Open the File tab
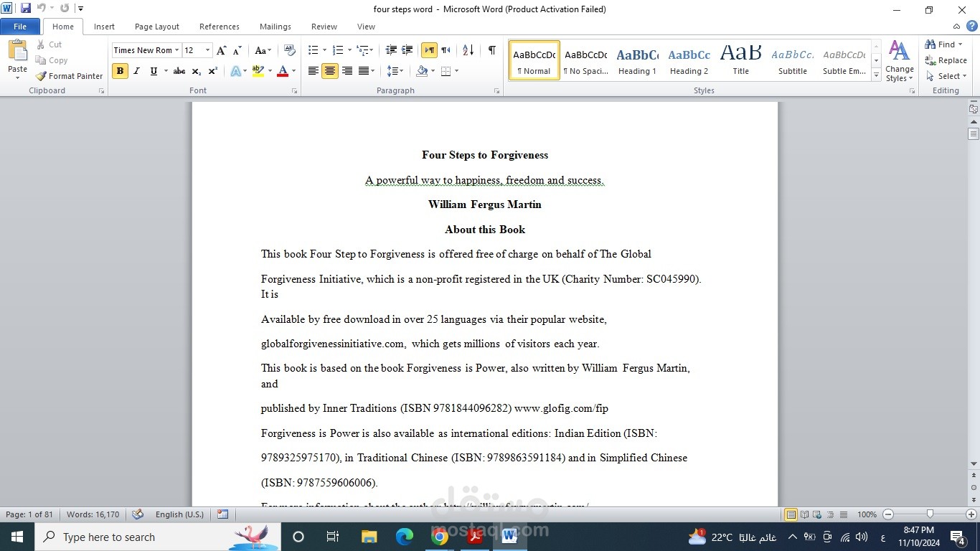 20,27
